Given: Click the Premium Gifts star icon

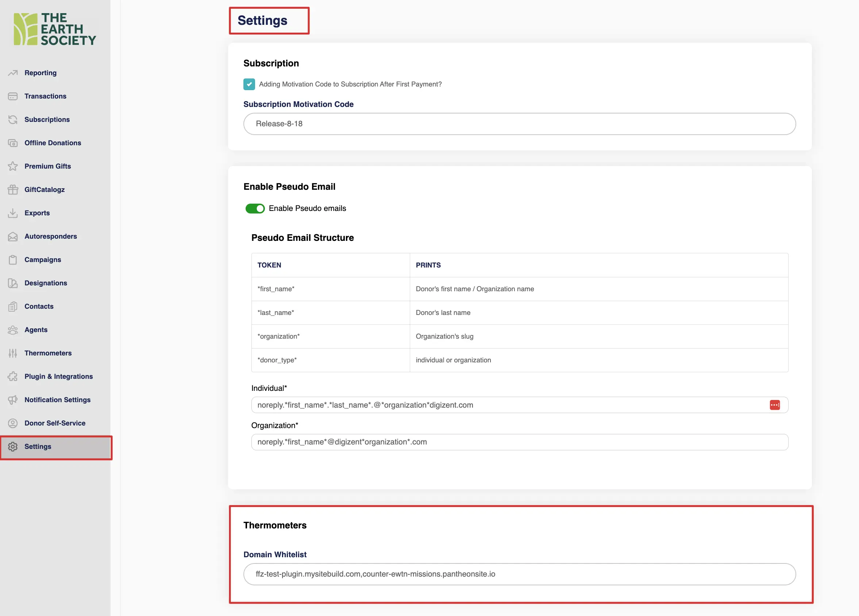Looking at the screenshot, I should [x=13, y=166].
